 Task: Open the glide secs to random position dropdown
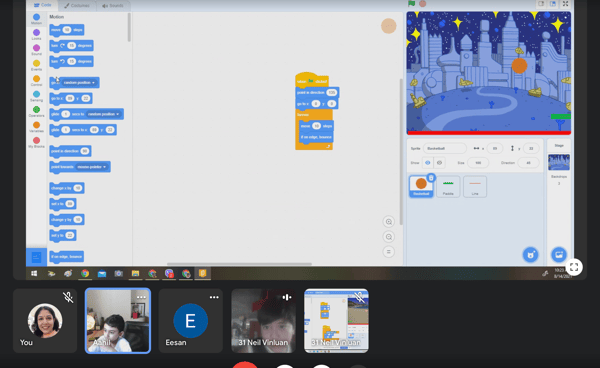103,114
